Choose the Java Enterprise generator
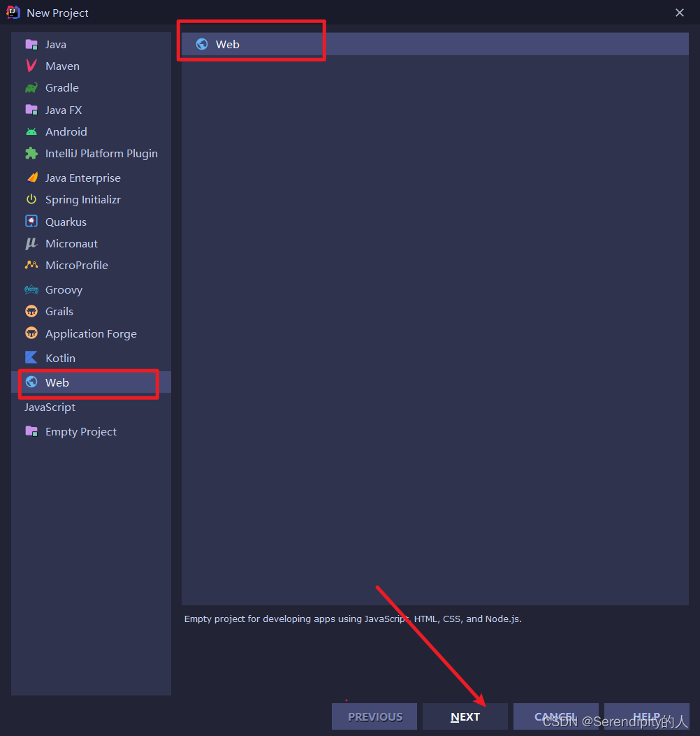 click(82, 178)
